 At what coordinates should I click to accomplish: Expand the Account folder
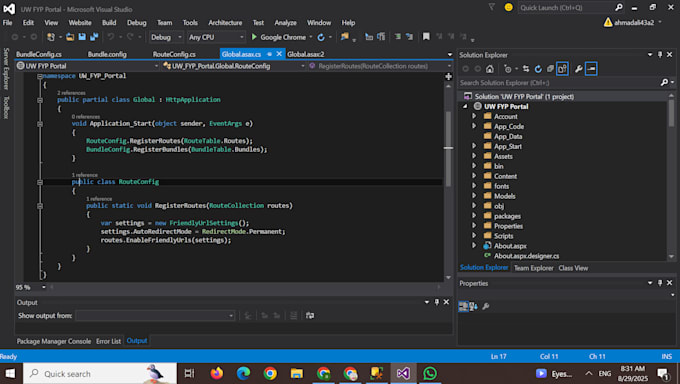coord(474,116)
